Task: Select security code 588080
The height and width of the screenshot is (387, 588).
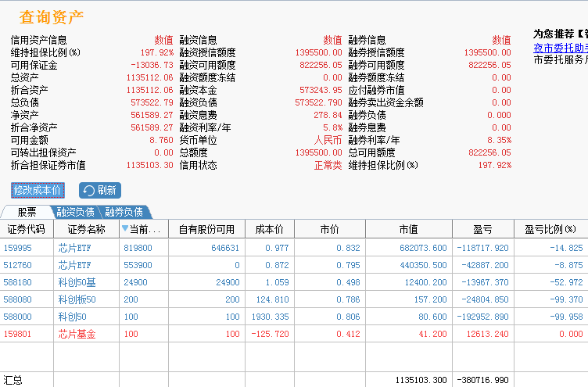Action: tap(18, 299)
